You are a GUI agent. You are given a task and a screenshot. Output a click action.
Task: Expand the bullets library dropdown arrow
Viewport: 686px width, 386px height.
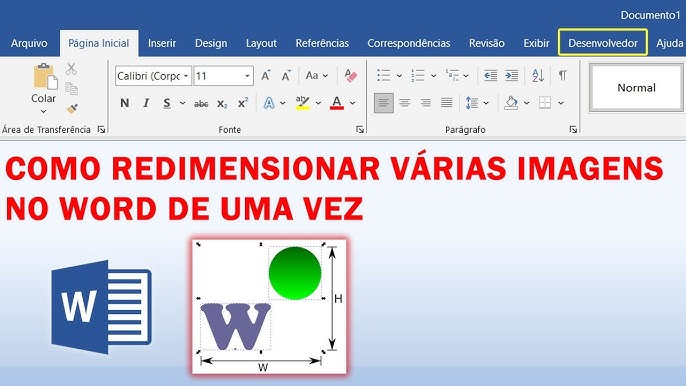pyautogui.click(x=399, y=76)
